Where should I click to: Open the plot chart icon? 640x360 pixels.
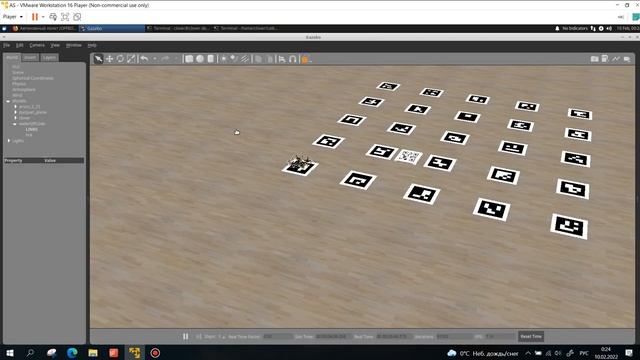pos(616,59)
